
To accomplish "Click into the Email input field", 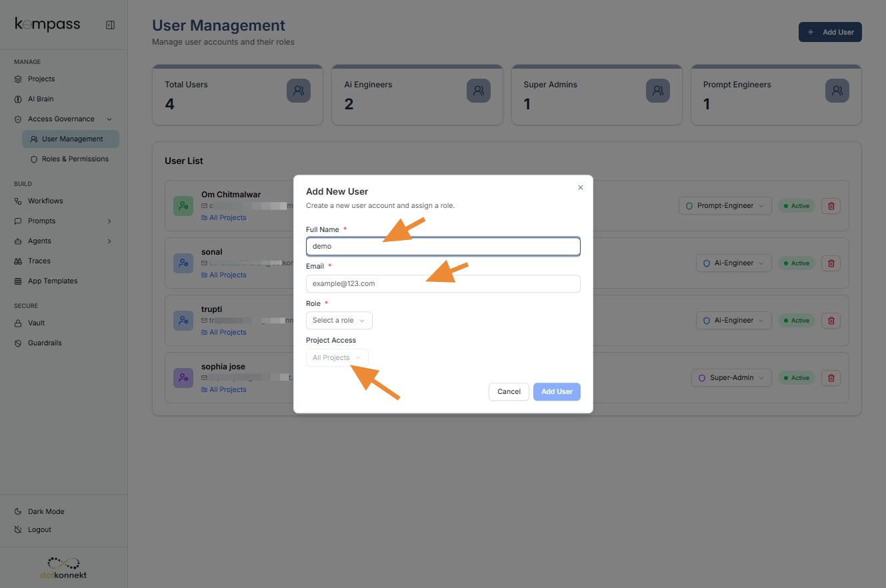I will (443, 284).
